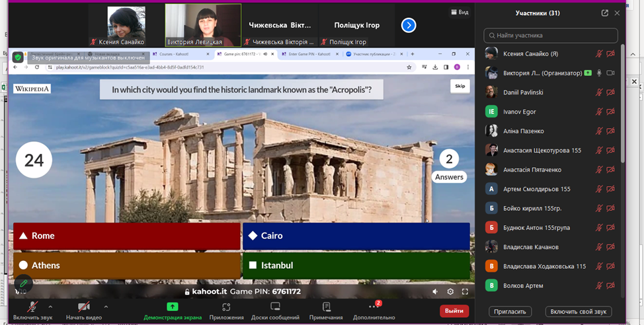644x325 pixels.
Task: Click the Найти участника search field
Action: (551, 36)
